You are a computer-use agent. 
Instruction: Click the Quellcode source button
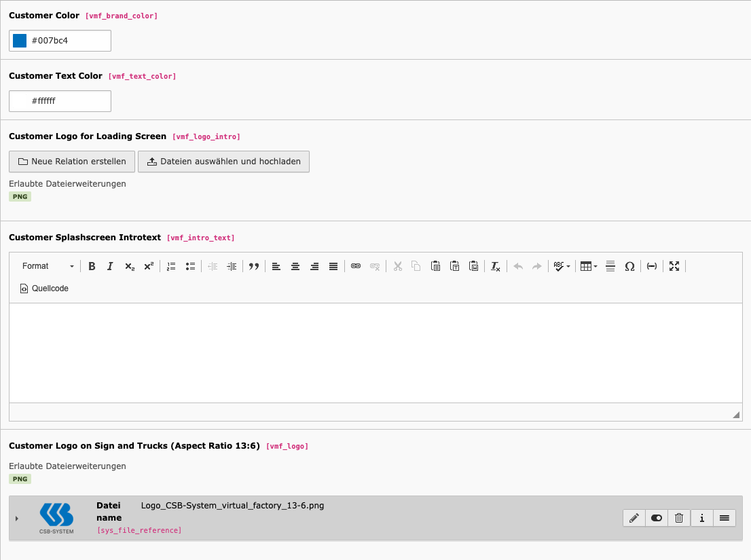[x=45, y=288]
